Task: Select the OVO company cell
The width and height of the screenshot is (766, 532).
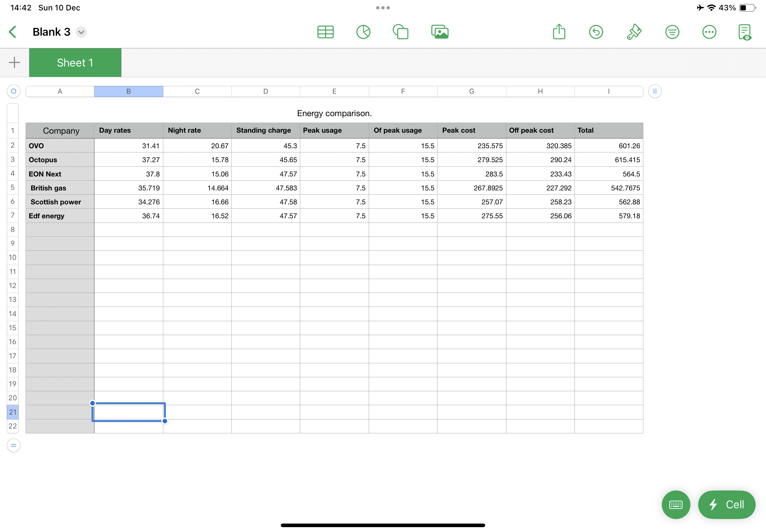Action: click(x=60, y=146)
